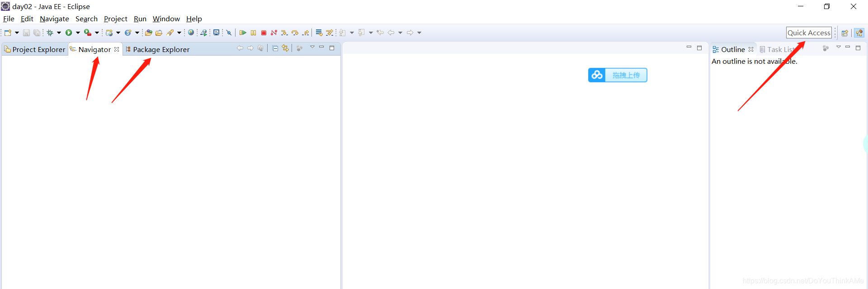This screenshot has width=868, height=289.
Task: Open the File menu
Action: (9, 19)
